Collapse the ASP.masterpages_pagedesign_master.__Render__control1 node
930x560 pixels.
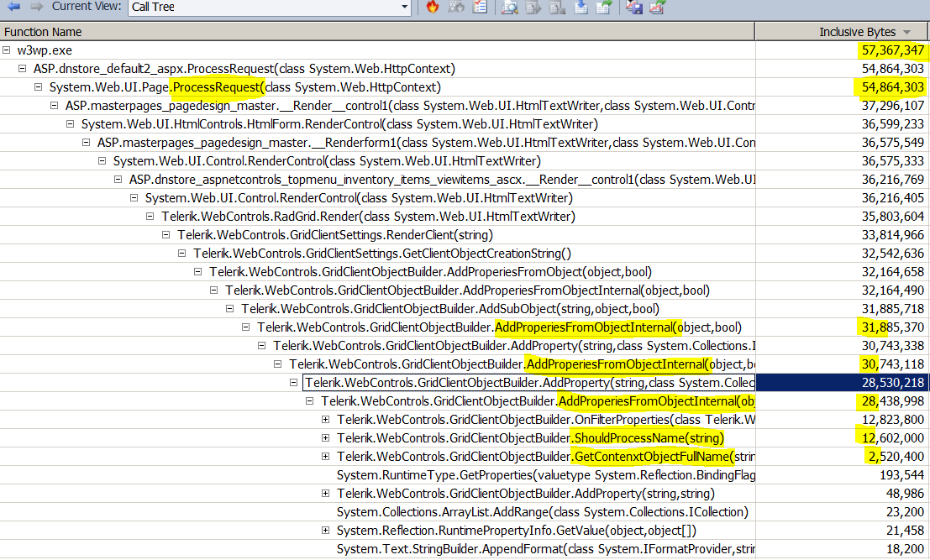pyautogui.click(x=55, y=106)
